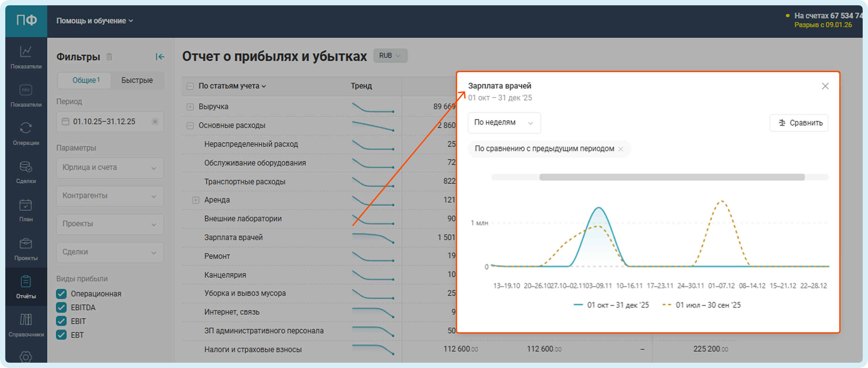This screenshot has height=368, width=868.
Task: Toggle the EBT checkbox
Action: coord(61,335)
